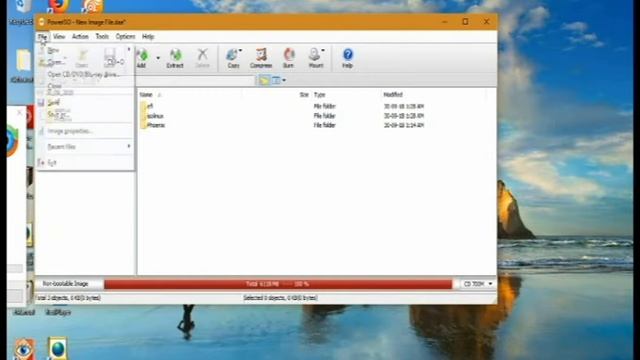Open the View menu

(59, 37)
